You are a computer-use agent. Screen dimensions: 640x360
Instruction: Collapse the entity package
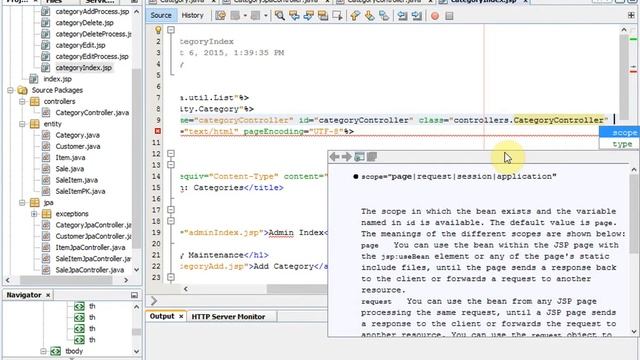(x=22, y=124)
